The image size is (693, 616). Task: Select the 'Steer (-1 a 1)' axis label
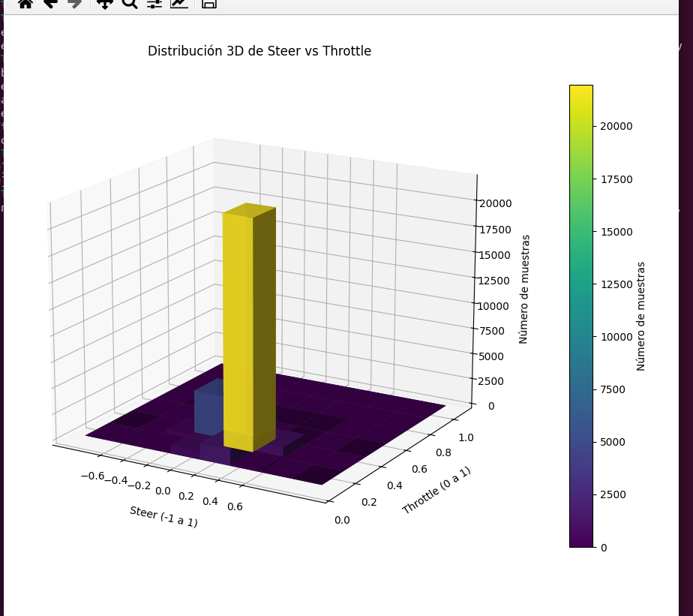point(163,517)
